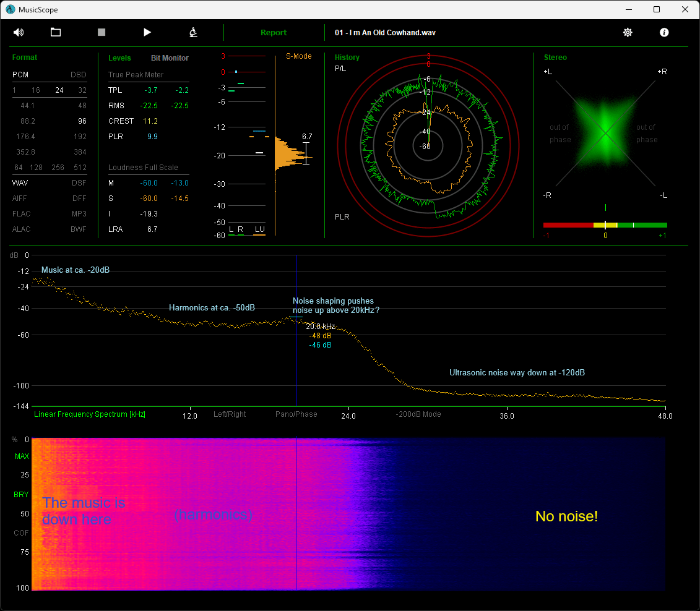700x611 pixels.
Task: Click the MAX label on spectrogram axis
Action: click(x=22, y=456)
